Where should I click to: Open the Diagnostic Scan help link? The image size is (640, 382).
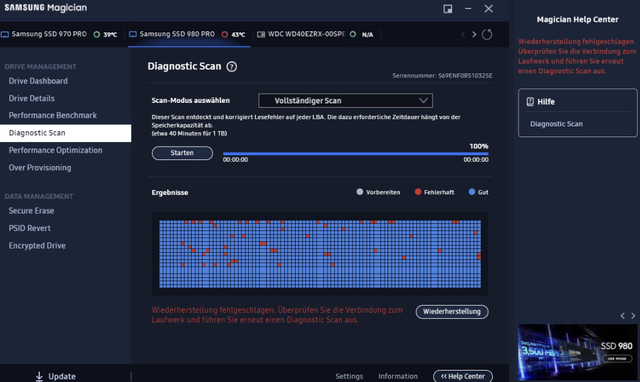click(556, 124)
